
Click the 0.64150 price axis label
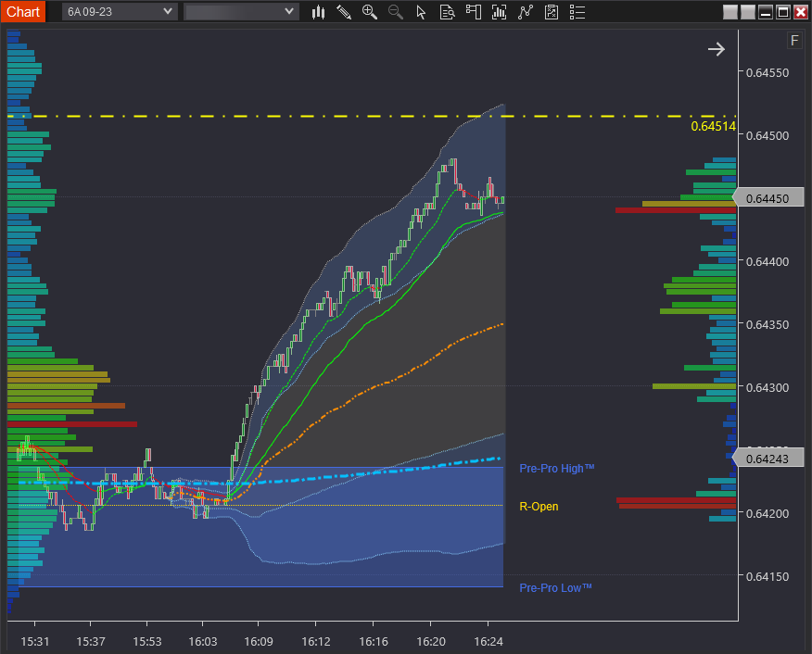768,576
